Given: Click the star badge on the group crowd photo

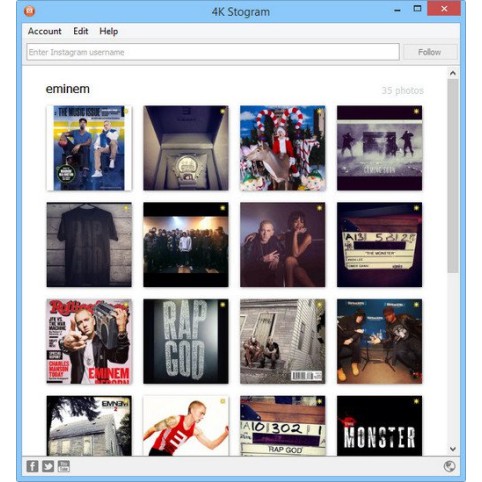Looking at the screenshot, I should click(x=223, y=208).
